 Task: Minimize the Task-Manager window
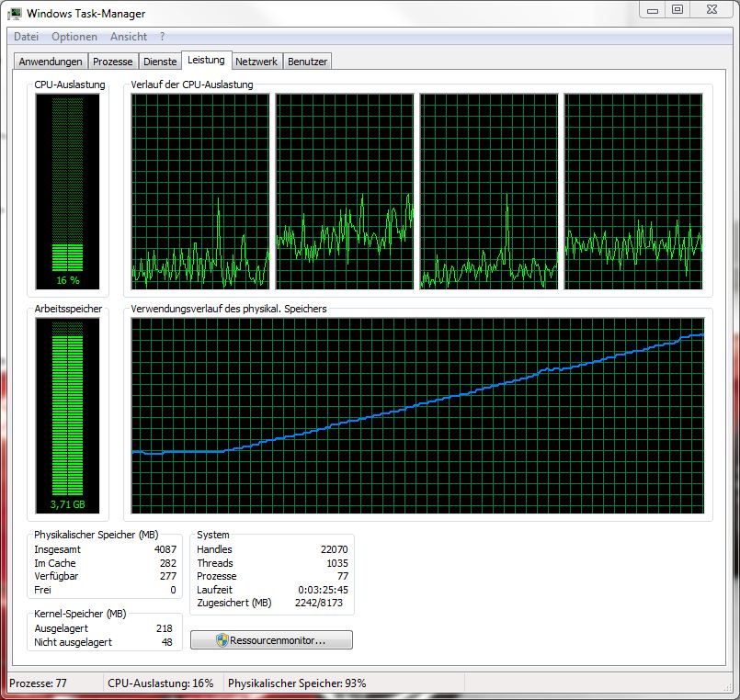tap(653, 10)
